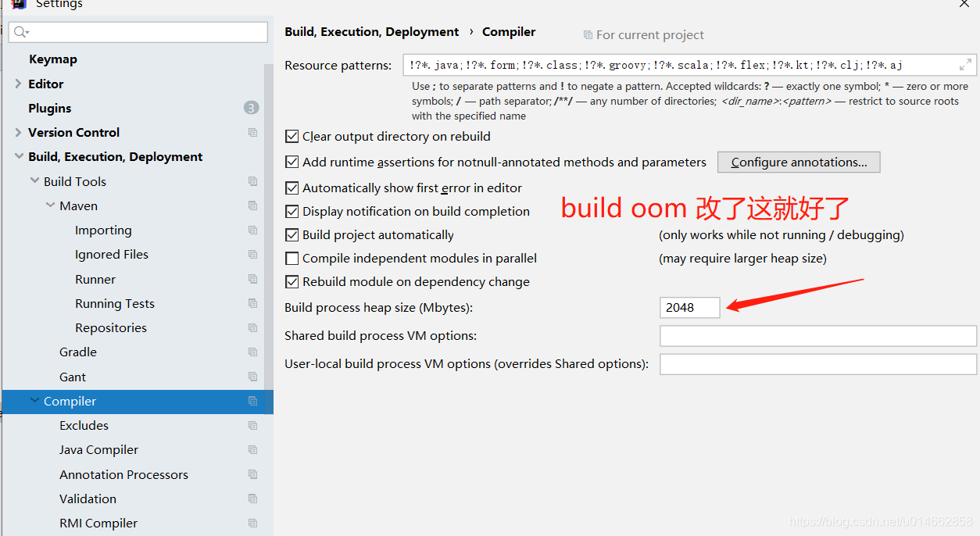Screen dimensions: 980x536
Task: Select Importing under Maven
Action: pos(103,230)
